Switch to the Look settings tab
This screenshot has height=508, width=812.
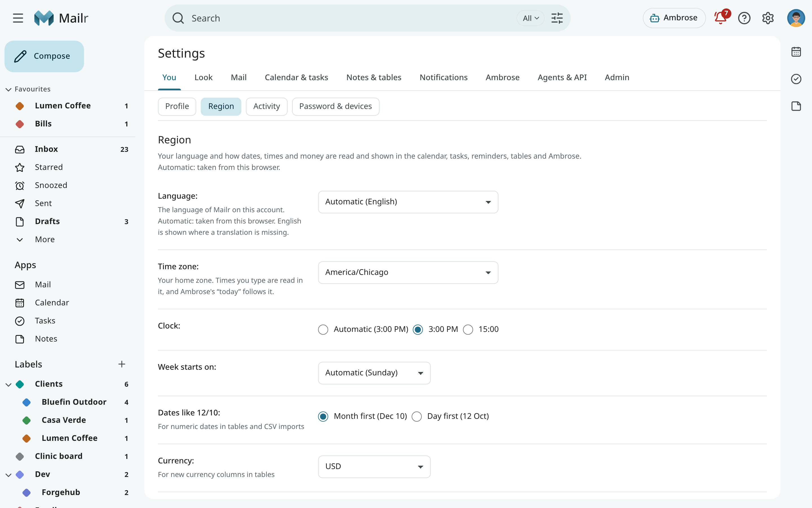click(x=203, y=77)
